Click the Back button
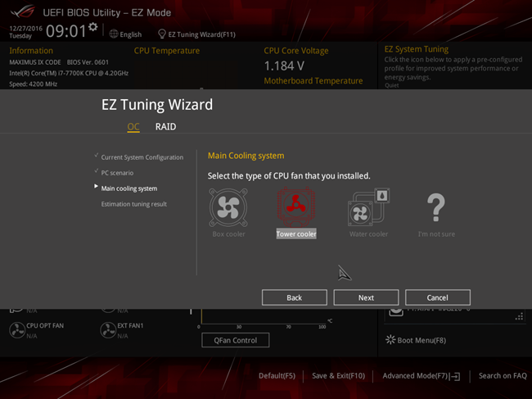This screenshot has width=532, height=399. point(295,297)
